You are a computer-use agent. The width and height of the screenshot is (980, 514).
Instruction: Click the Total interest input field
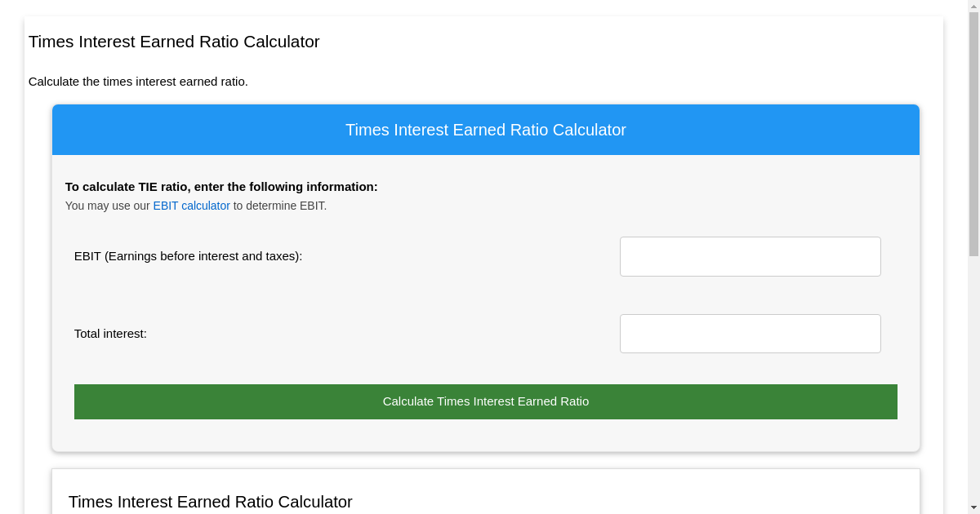(750, 333)
